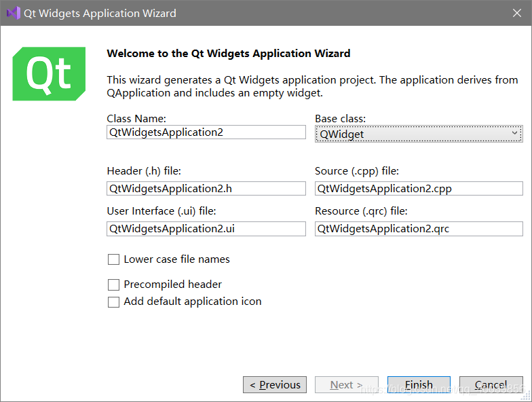Click the User Interface (.ui) file field
Viewport: 532px width, 402px height.
(x=206, y=229)
